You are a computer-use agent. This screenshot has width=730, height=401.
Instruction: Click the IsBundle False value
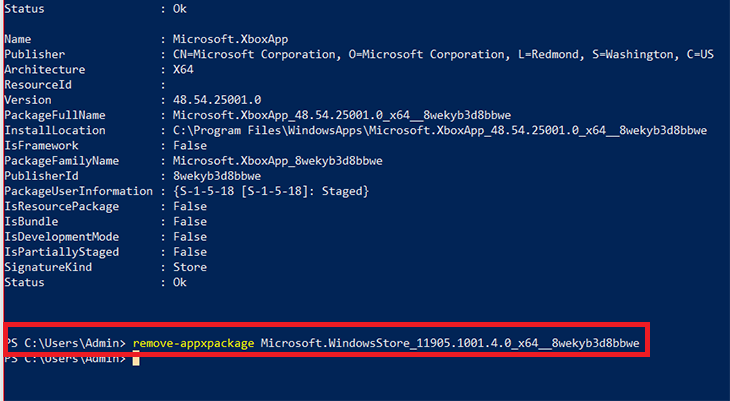(190, 222)
